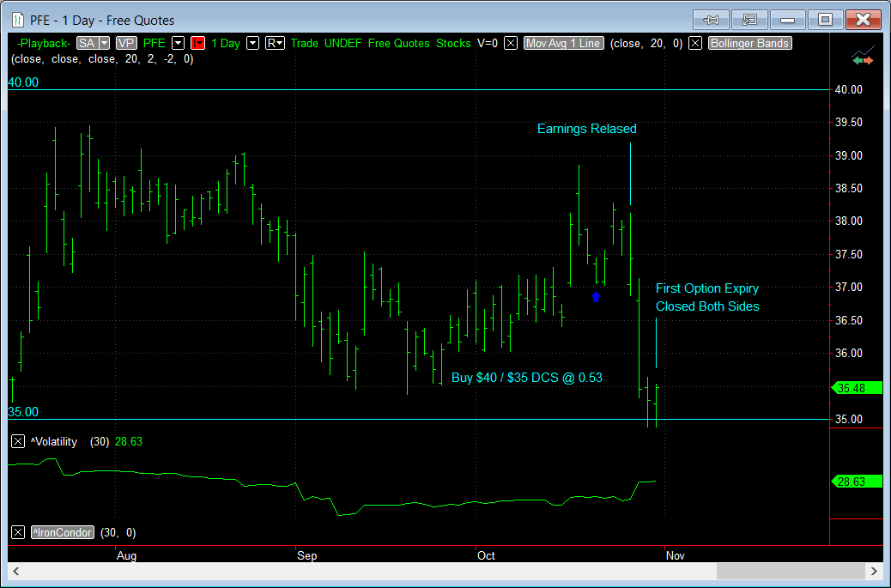Image resolution: width=891 pixels, height=588 pixels.
Task: Click the First Option Expiry annotation
Action: 707,288
